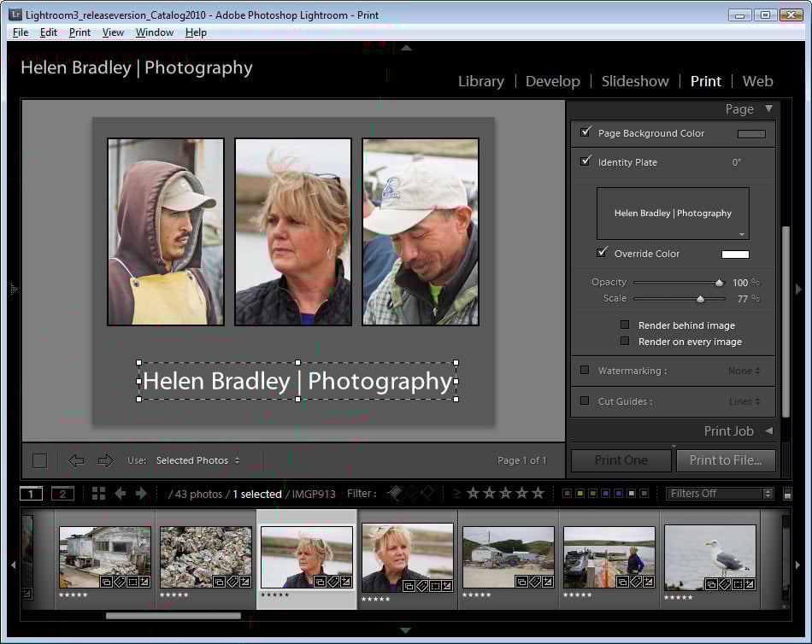The height and width of the screenshot is (644, 812).
Task: Click the Print to File button
Action: (726, 460)
